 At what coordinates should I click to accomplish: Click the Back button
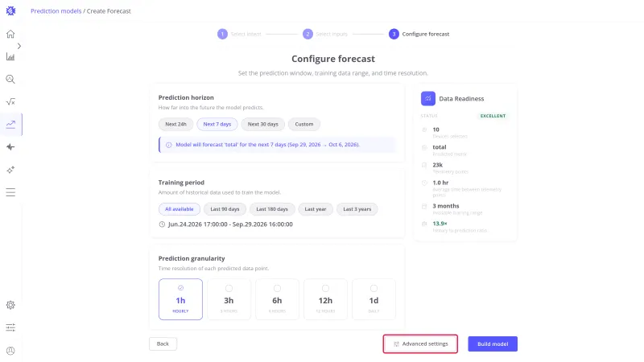(163, 344)
